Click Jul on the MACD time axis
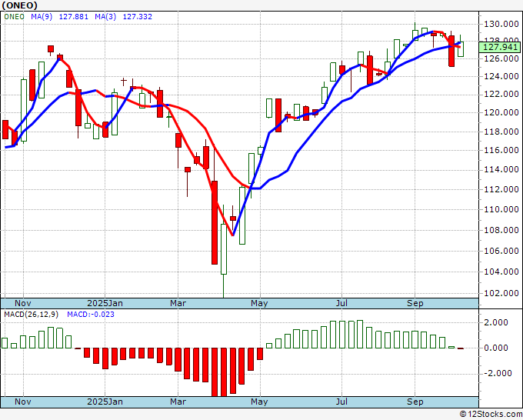The width and height of the screenshot is (523, 420). (x=341, y=402)
